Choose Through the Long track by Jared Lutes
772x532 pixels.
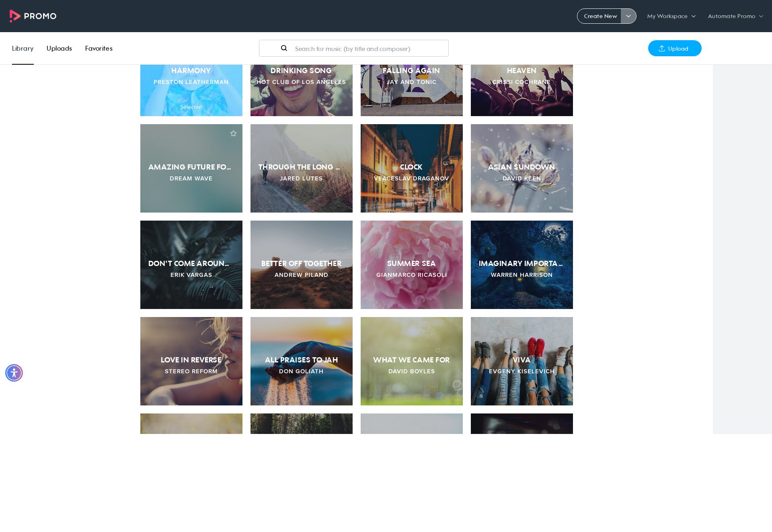click(302, 168)
